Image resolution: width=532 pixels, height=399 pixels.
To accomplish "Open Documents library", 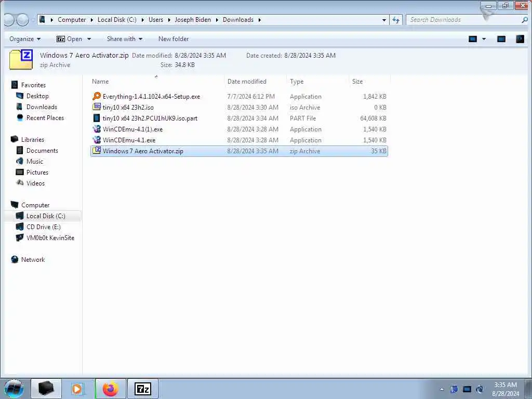I will click(42, 150).
